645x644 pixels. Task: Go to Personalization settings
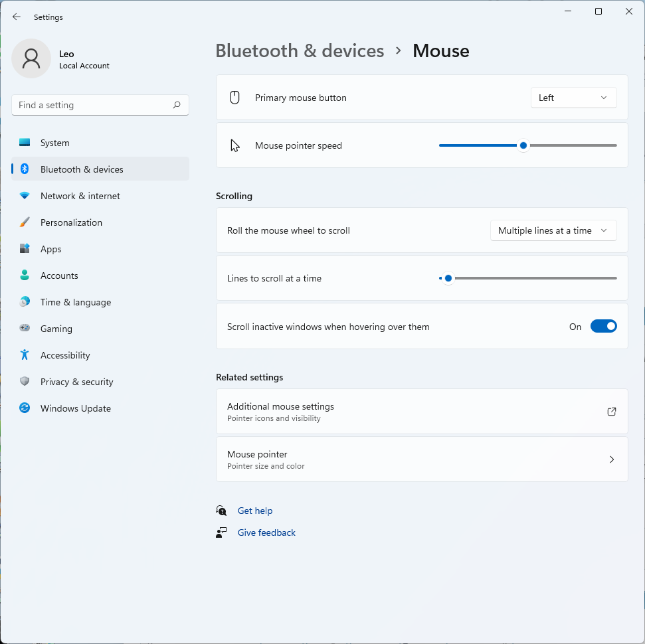coord(100,222)
